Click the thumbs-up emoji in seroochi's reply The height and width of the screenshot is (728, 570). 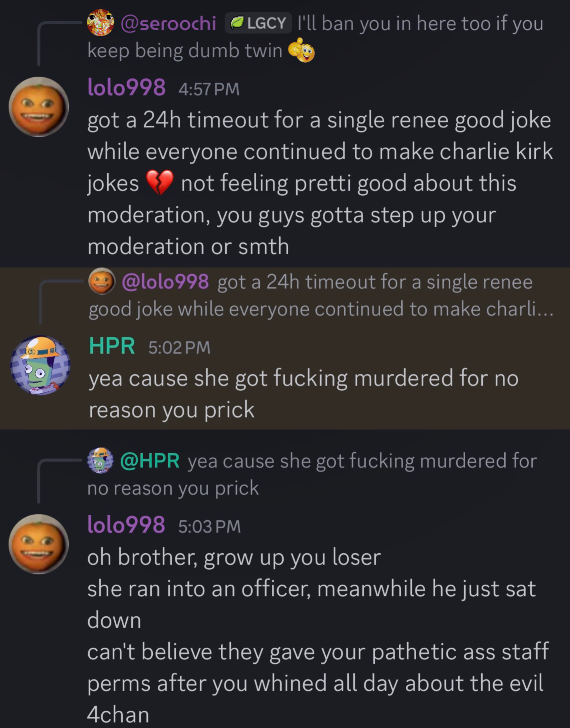(301, 50)
